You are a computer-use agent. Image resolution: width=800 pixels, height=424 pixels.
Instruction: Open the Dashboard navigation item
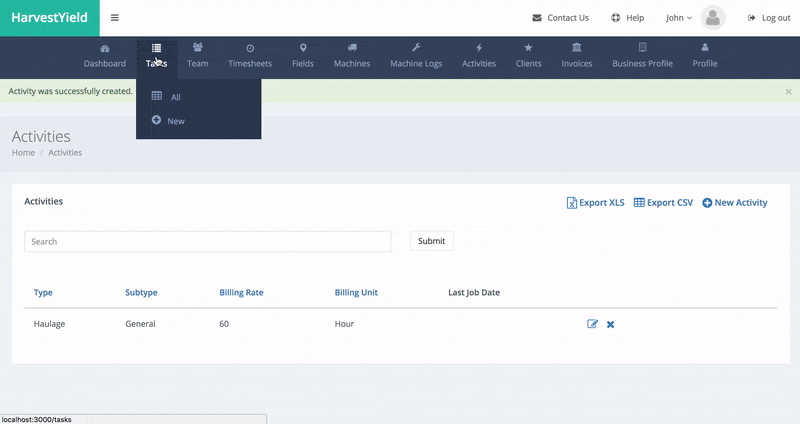105,56
